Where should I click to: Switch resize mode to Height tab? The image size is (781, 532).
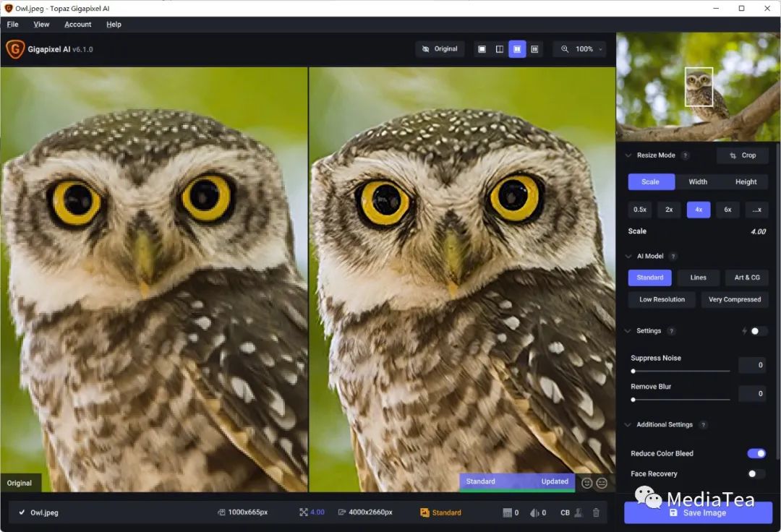746,181
